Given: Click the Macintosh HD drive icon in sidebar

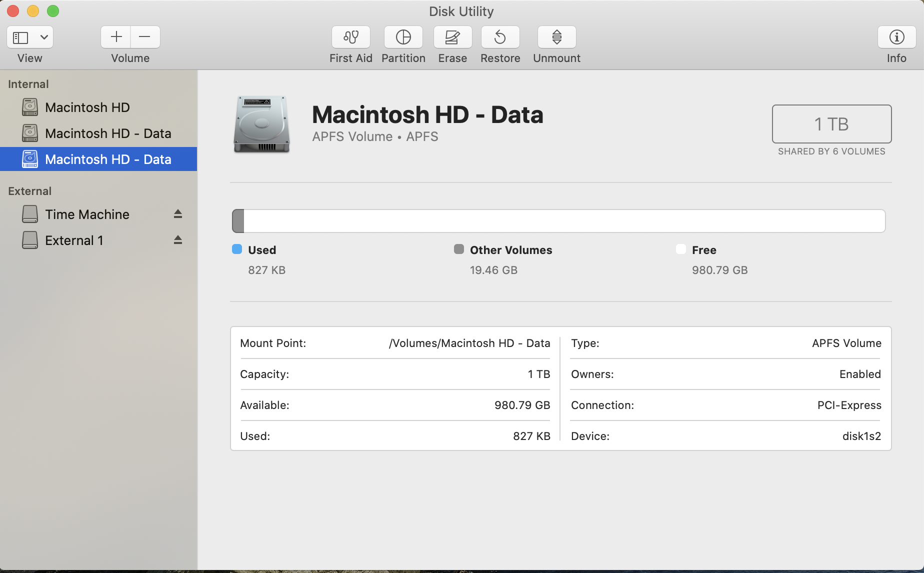Looking at the screenshot, I should pyautogui.click(x=30, y=107).
